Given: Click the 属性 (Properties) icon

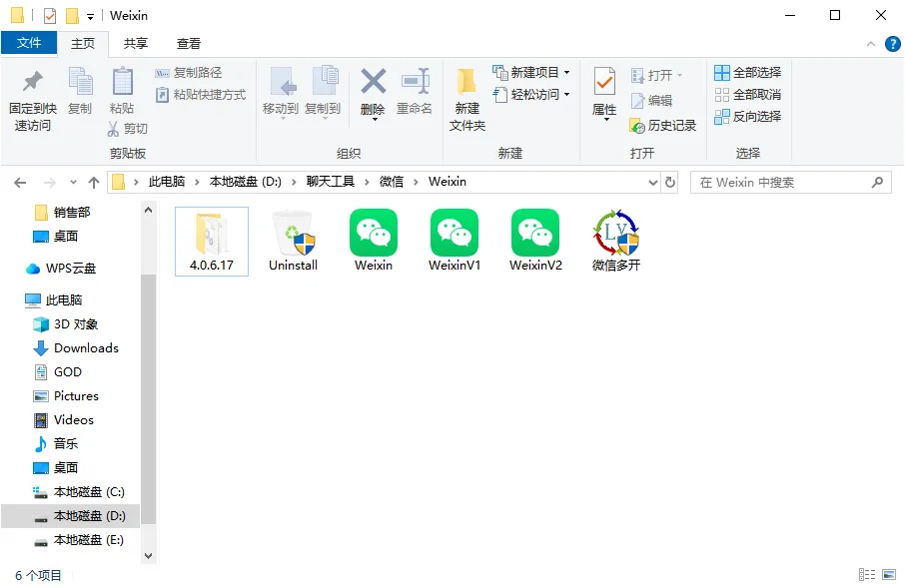Looking at the screenshot, I should [604, 82].
